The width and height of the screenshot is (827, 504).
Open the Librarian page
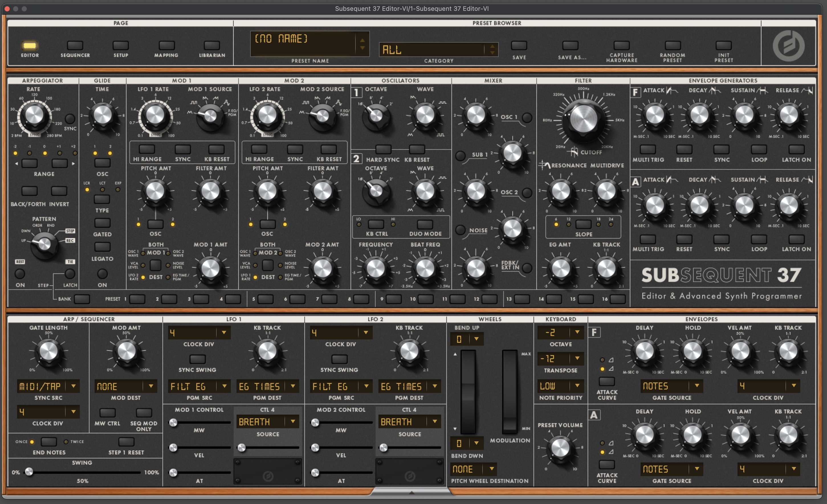coord(212,45)
